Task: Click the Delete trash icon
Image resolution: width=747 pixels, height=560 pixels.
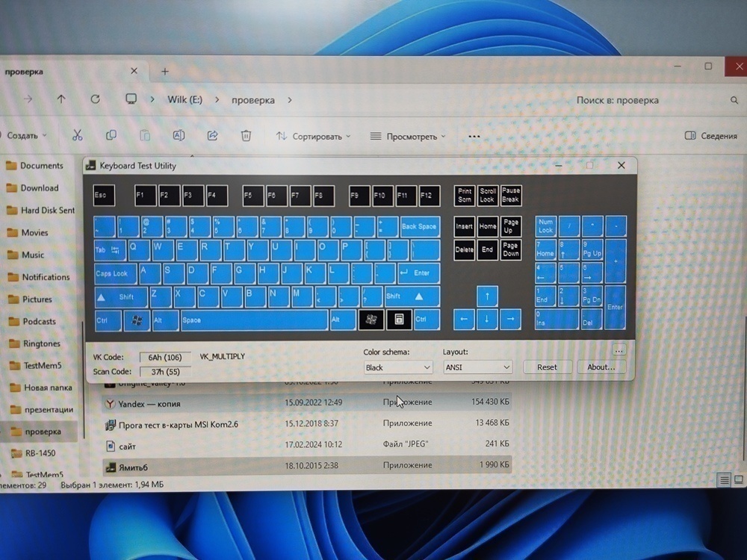Action: (246, 135)
